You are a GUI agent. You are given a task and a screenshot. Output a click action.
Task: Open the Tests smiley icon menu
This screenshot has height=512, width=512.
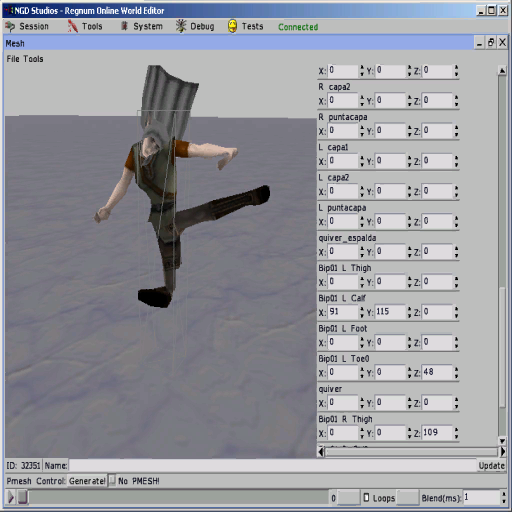[232, 26]
